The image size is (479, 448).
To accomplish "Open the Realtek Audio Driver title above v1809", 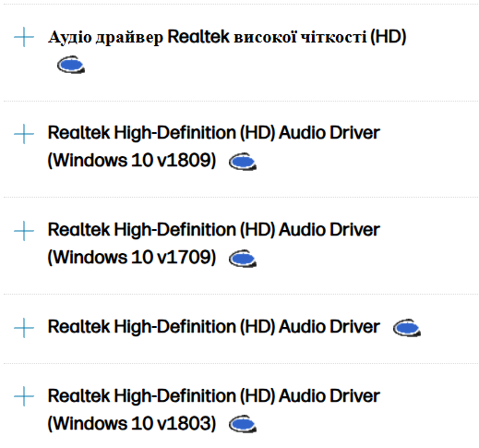I will (214, 133).
